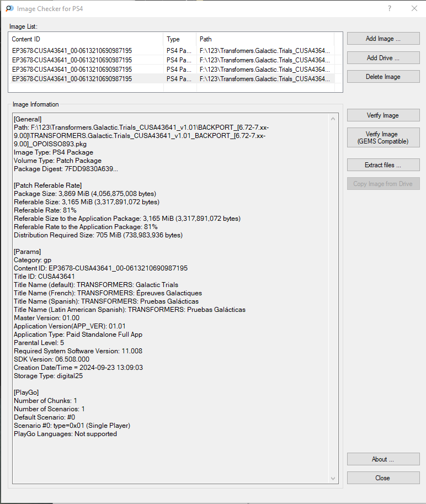Click the Add Image ... button

point(384,39)
